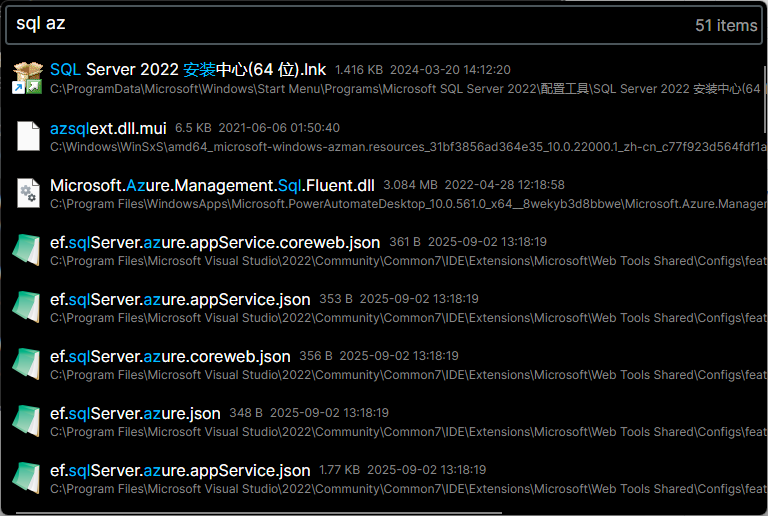Select the ef.sqlServer.azure.coreweb.json file name
The height and width of the screenshot is (516, 768).
[170, 356]
